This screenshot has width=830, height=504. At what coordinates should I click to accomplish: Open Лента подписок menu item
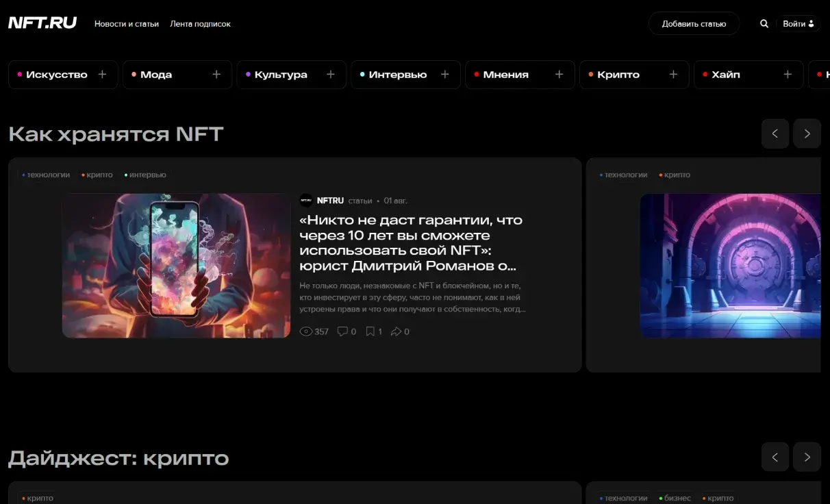[200, 24]
